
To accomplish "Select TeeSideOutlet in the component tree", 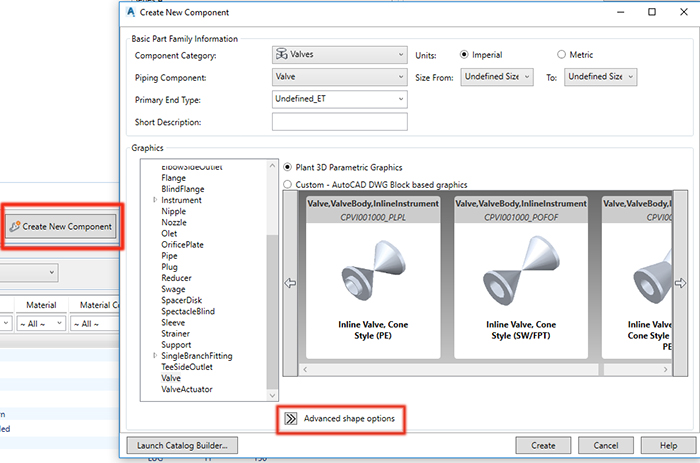I will click(187, 367).
